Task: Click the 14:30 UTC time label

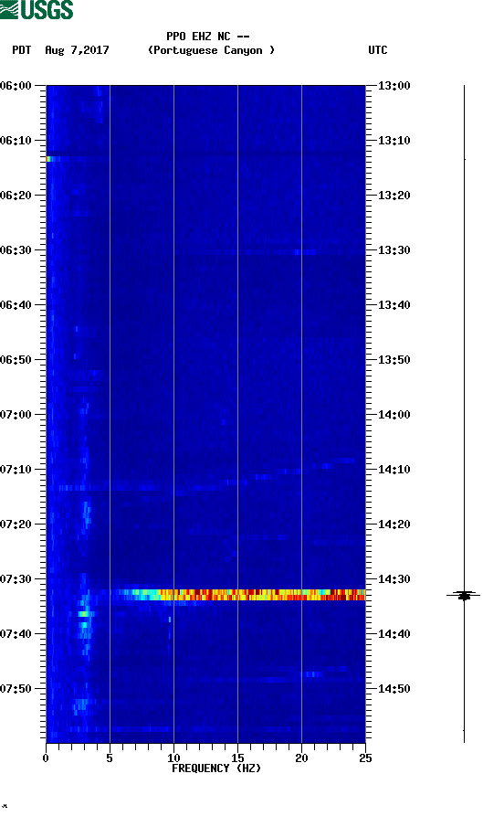Action: 394,579
